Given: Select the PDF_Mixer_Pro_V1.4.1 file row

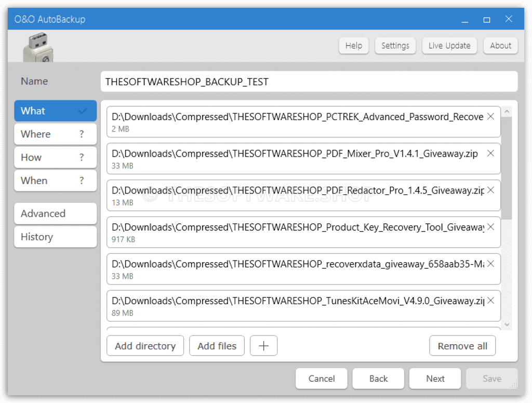Looking at the screenshot, I should pos(303,159).
